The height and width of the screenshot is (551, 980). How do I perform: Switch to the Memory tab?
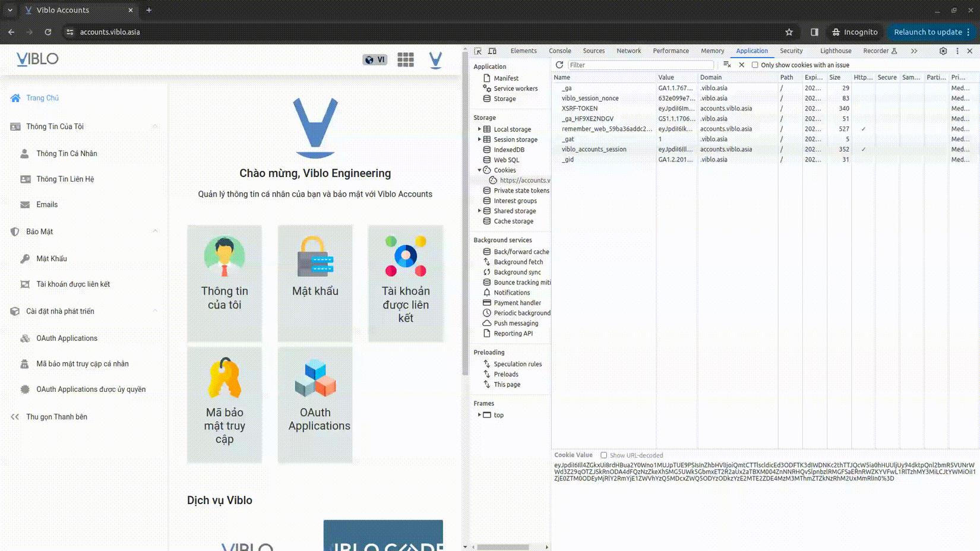pyautogui.click(x=713, y=51)
